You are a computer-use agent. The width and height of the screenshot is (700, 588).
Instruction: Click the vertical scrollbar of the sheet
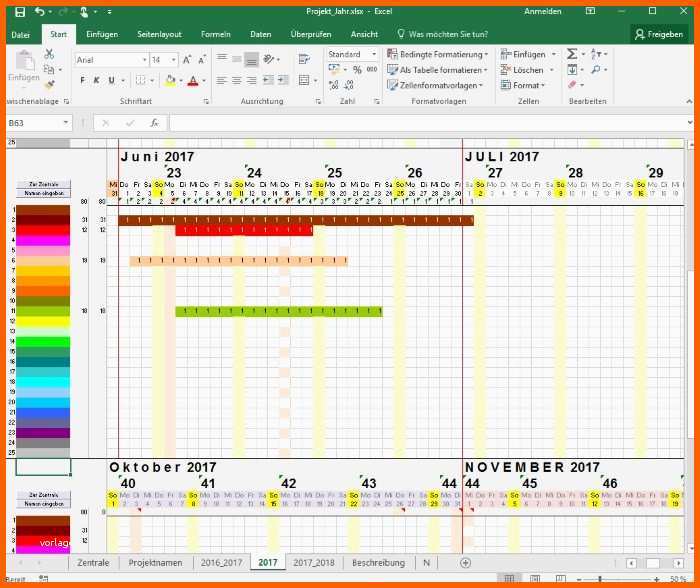click(690, 348)
